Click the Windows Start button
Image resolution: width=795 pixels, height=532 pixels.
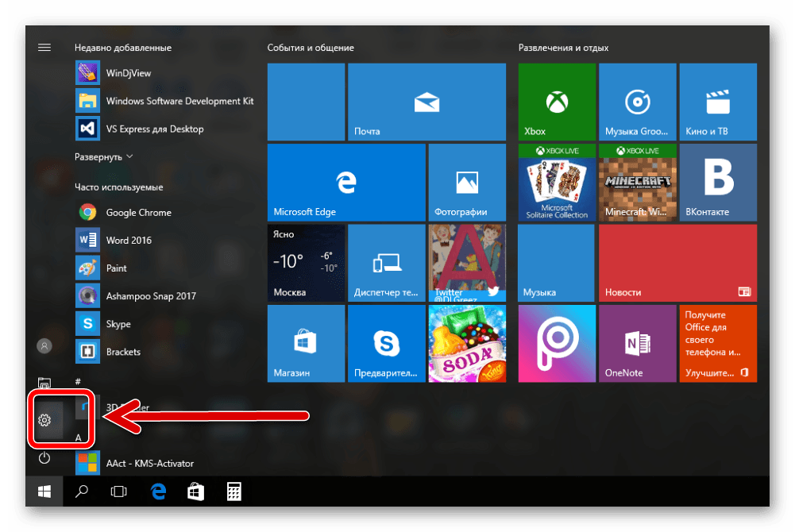44,492
